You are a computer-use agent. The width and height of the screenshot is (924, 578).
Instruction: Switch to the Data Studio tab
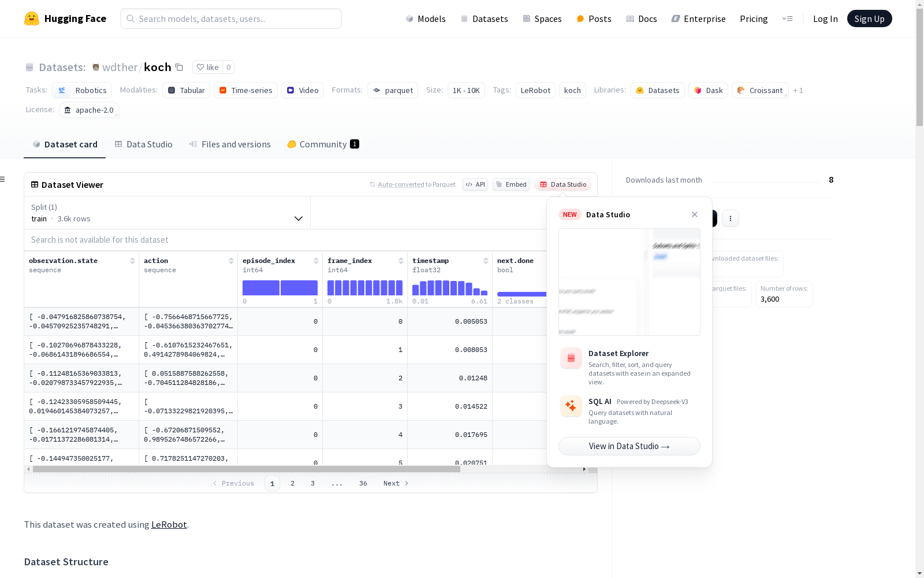pos(144,144)
